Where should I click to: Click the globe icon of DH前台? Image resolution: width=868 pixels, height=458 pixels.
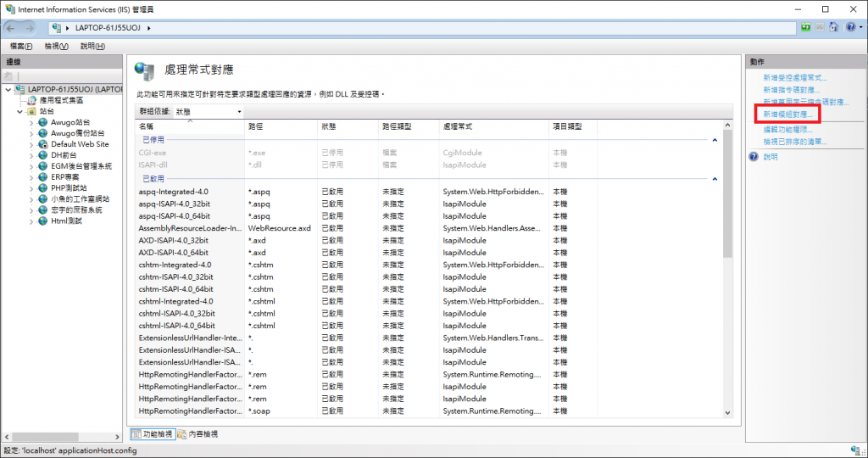click(x=42, y=155)
